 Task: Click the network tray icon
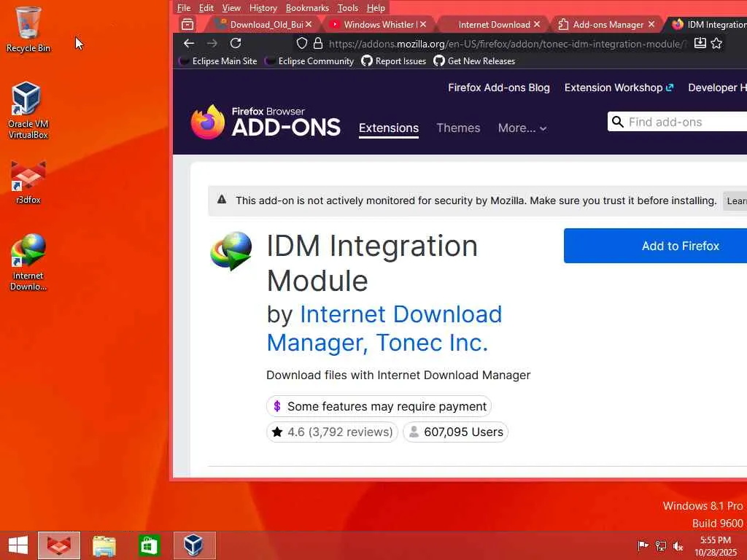pyautogui.click(x=661, y=545)
